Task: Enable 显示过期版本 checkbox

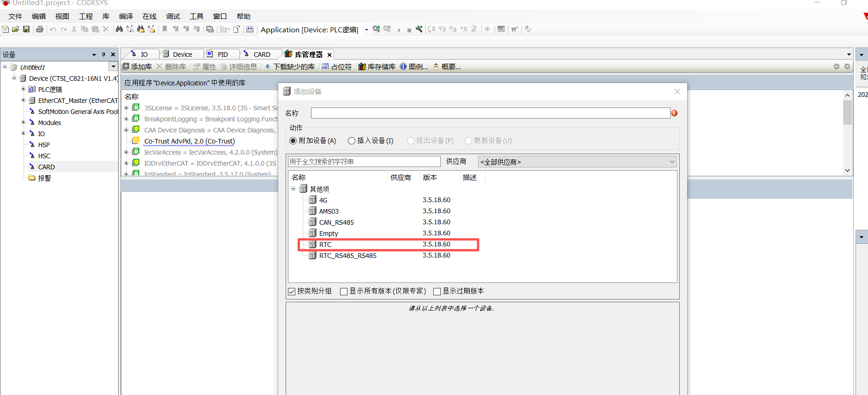Action: point(437,291)
